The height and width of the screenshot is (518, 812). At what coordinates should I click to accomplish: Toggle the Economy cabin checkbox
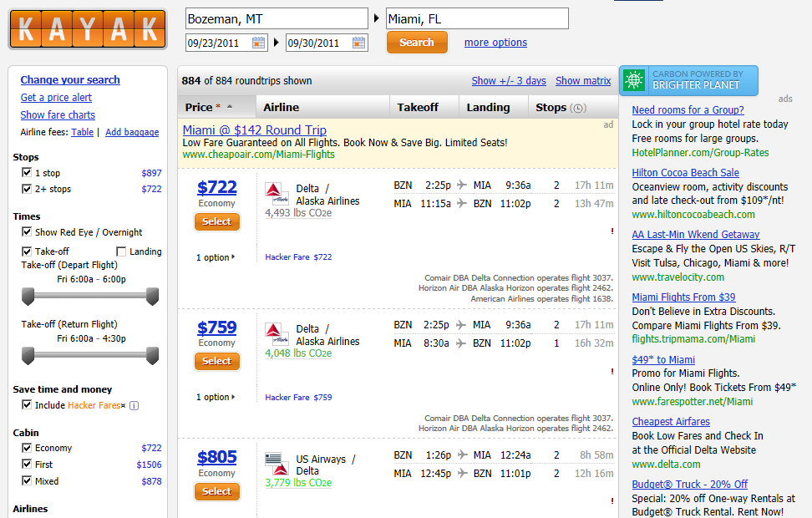pos(27,448)
